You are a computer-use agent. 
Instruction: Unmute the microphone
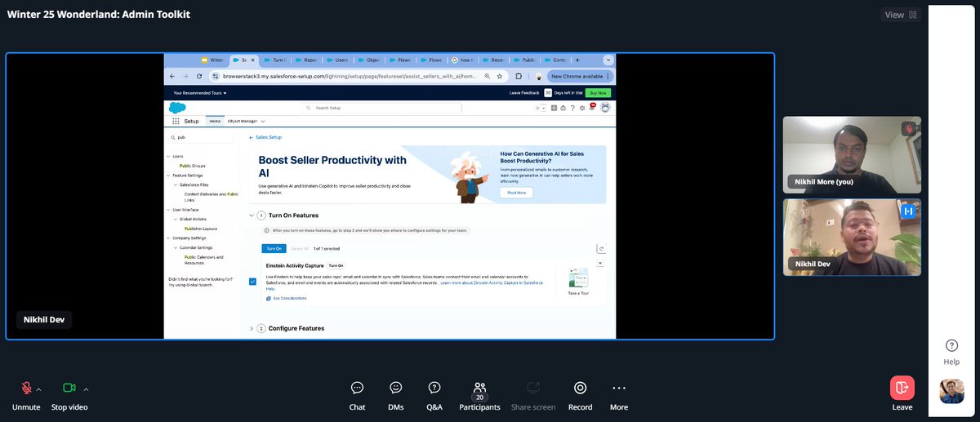click(x=26, y=394)
